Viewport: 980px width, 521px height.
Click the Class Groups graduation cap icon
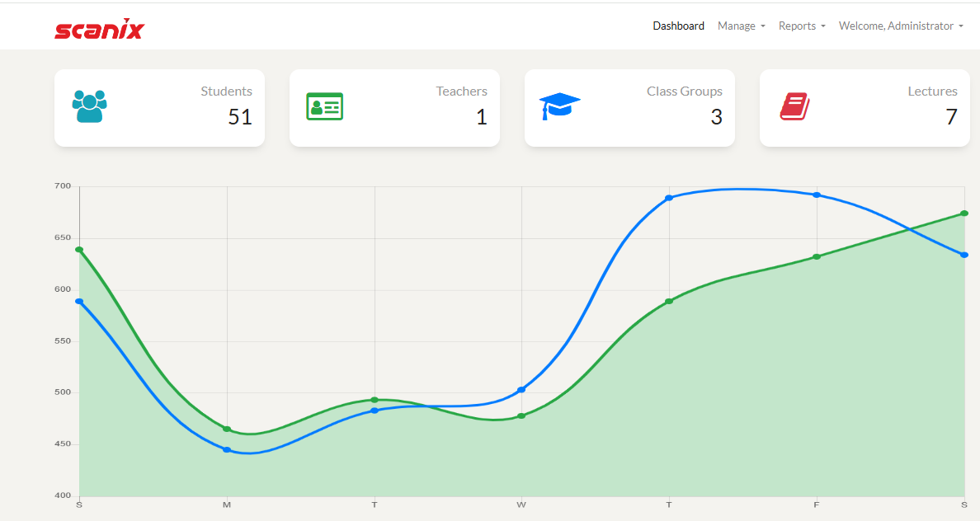click(x=559, y=106)
